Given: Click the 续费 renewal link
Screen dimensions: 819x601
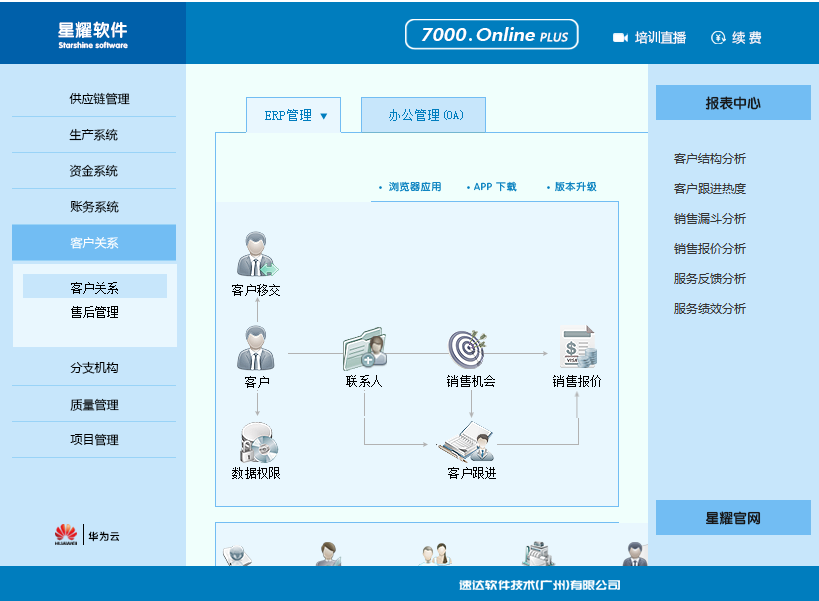Looking at the screenshot, I should coord(746,38).
